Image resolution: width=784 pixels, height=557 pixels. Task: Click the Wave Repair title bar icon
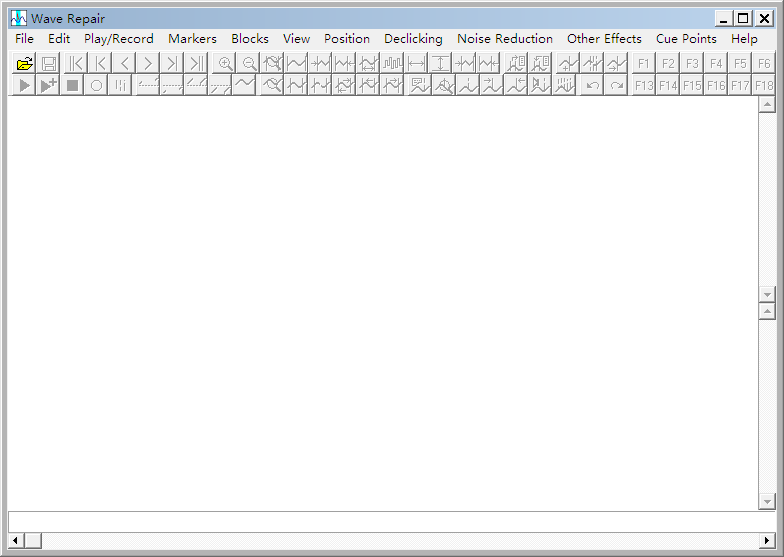click(19, 18)
